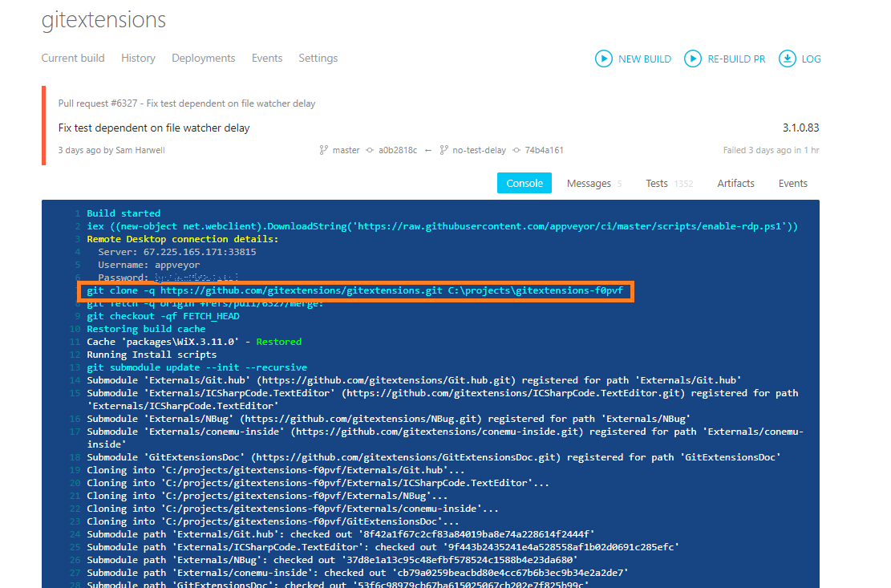
Task: Click the 'Server: 67.225.165.171:33815' line
Action: [176, 252]
